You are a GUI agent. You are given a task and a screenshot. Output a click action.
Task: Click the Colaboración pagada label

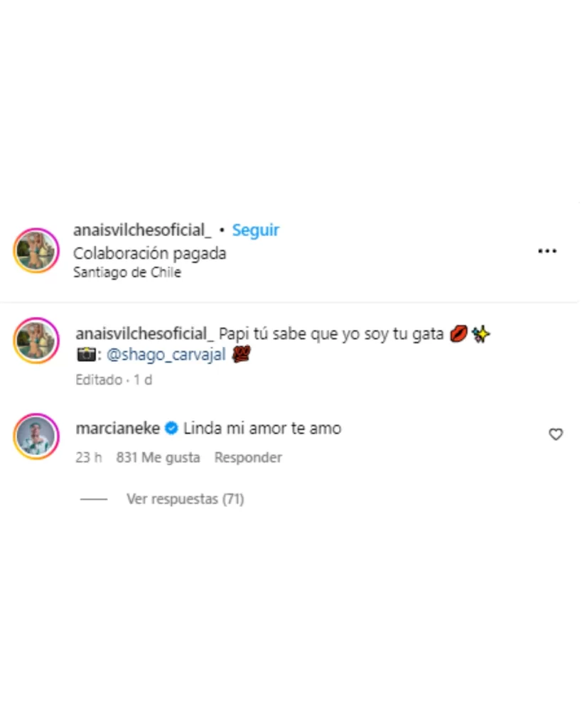point(149,254)
